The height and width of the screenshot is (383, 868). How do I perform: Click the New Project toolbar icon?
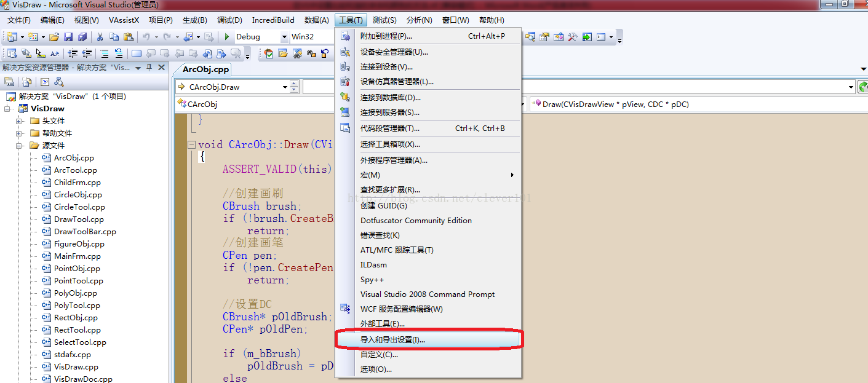12,37
